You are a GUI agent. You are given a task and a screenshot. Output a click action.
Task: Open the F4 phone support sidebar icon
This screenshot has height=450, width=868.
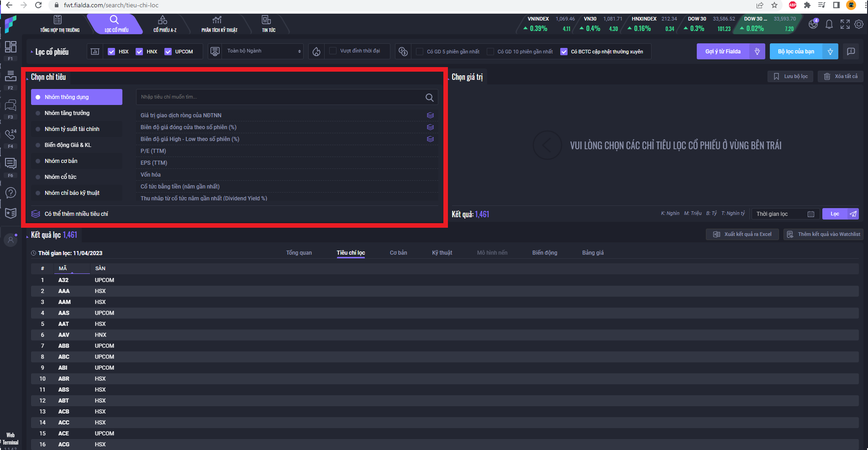click(11, 134)
